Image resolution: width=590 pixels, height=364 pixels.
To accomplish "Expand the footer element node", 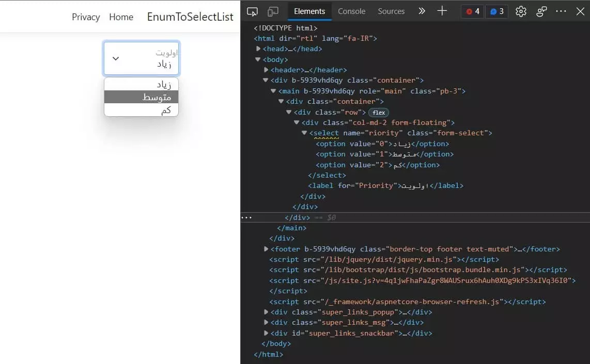I will point(266,249).
